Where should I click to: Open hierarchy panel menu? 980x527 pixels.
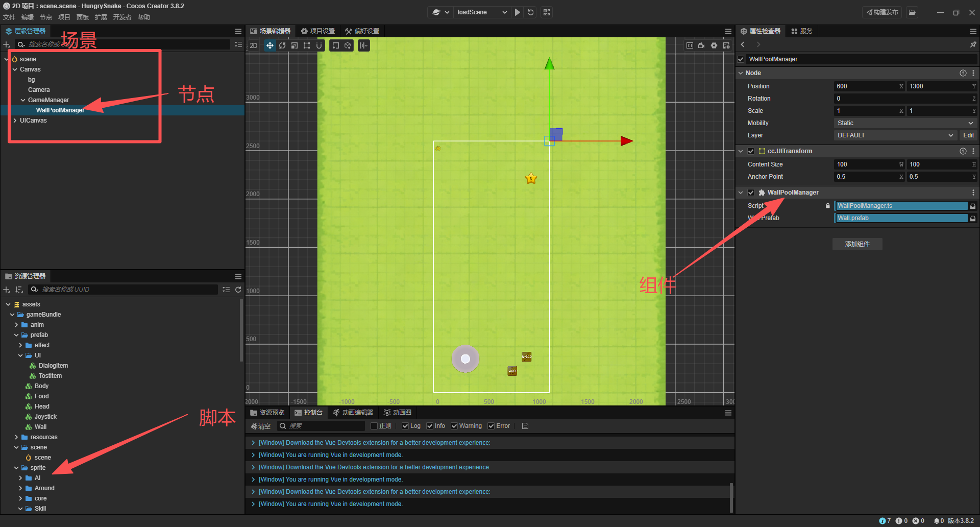[x=238, y=31]
